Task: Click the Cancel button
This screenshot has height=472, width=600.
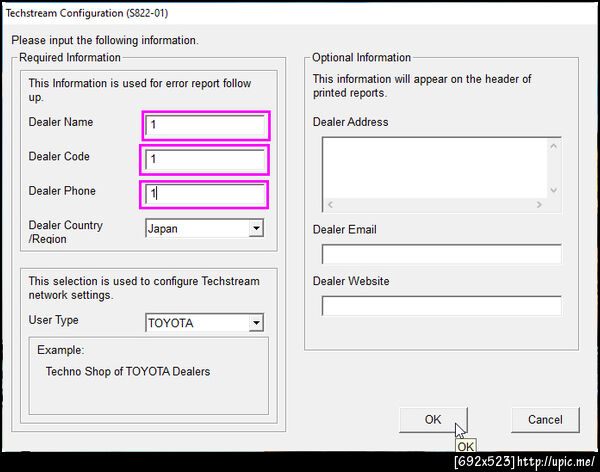Action: pyautogui.click(x=545, y=420)
